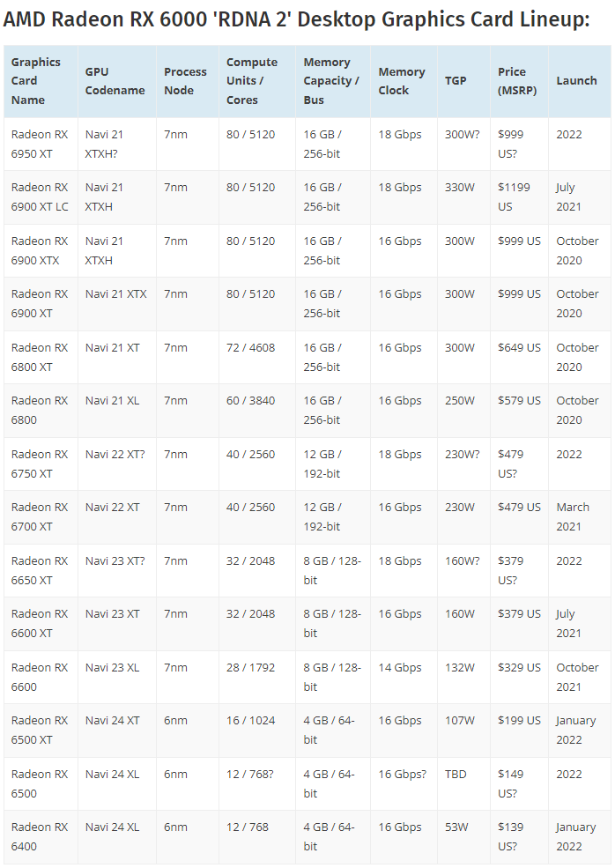Click the Price (MSRP) column header
615x868 pixels.
512,81
